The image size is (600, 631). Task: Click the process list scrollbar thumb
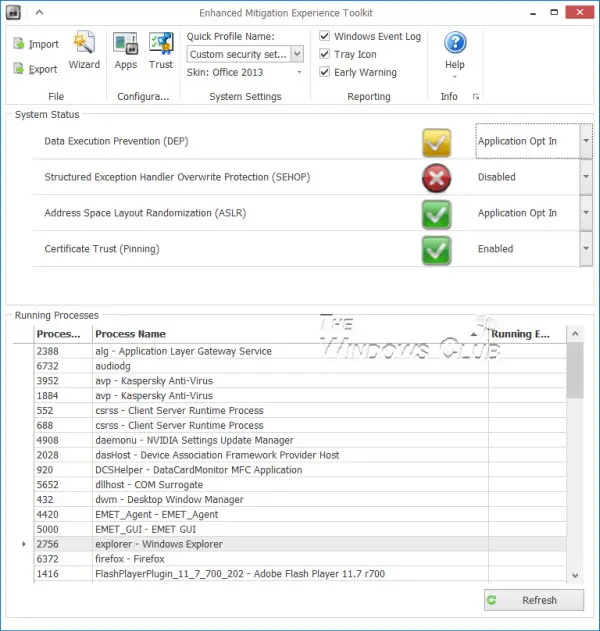pyautogui.click(x=575, y=370)
